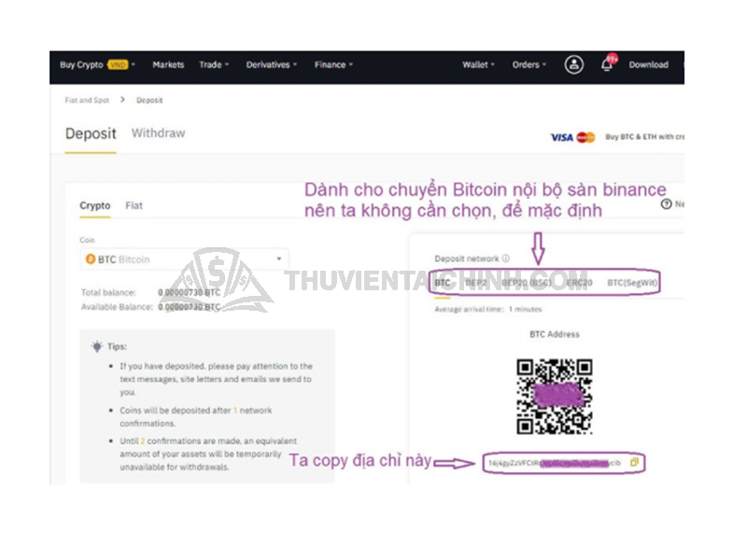Image resolution: width=747 pixels, height=560 pixels.
Task: Select the Crypto tab
Action: pos(95,205)
